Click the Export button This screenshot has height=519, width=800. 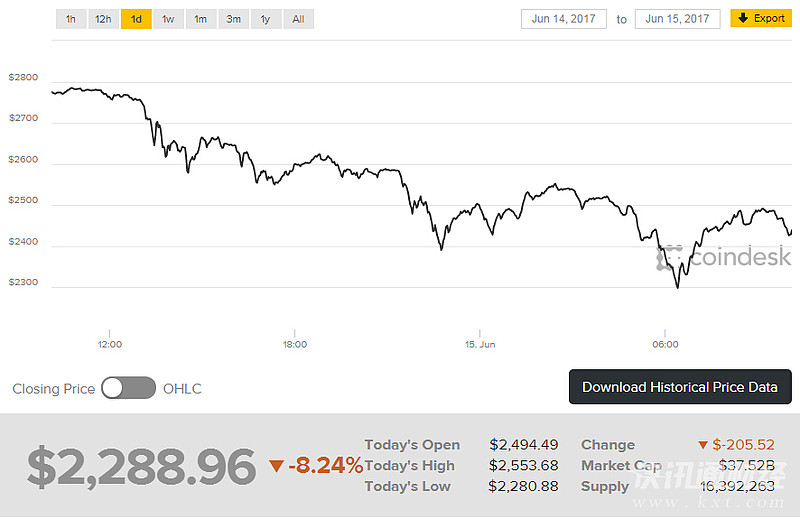pos(761,18)
